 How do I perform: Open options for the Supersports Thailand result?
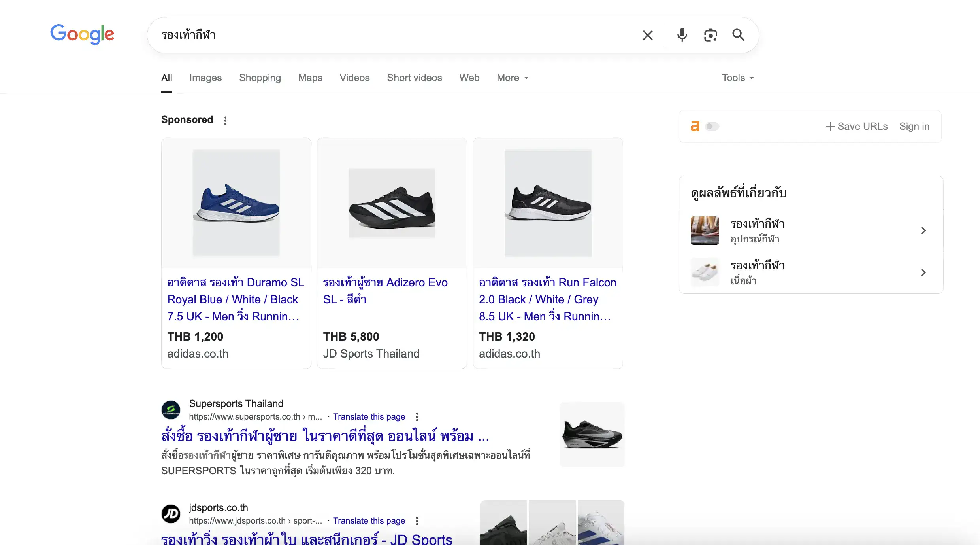417,416
